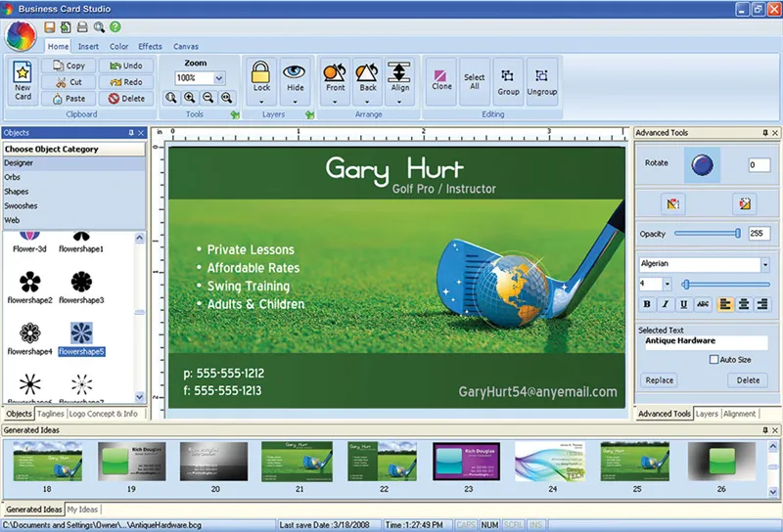783x532 pixels.
Task: Create a New Card
Action: pos(23,81)
